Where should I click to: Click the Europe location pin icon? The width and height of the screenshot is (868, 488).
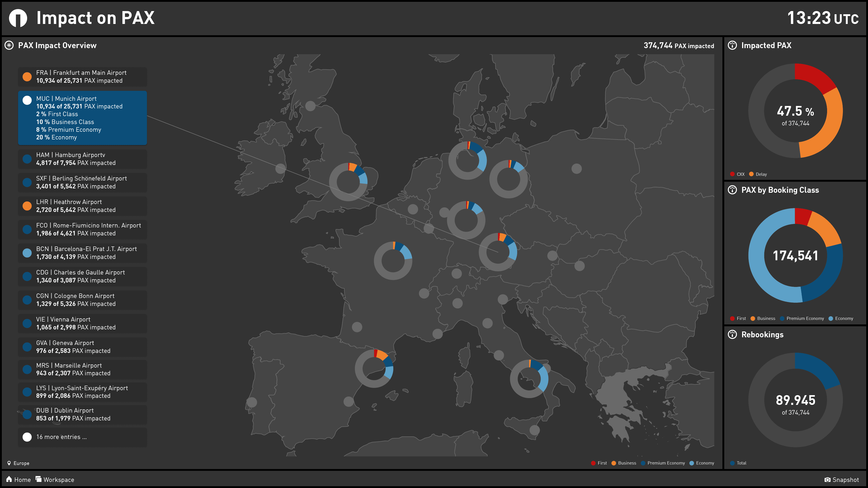(x=9, y=463)
